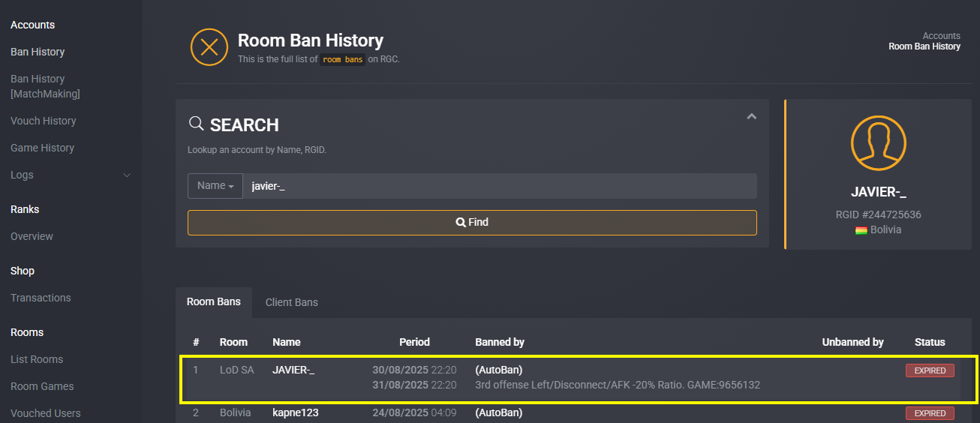
Task: Click the Bolivia room cell in row 2
Action: 235,412
